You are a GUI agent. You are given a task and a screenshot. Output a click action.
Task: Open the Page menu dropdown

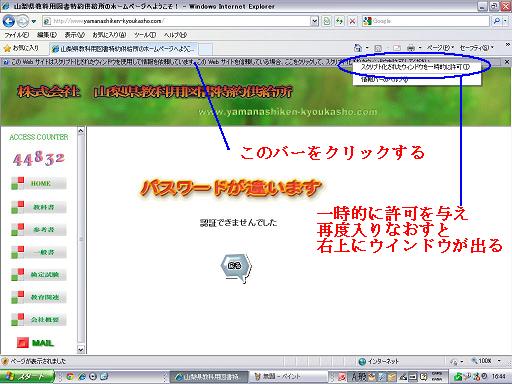point(440,48)
